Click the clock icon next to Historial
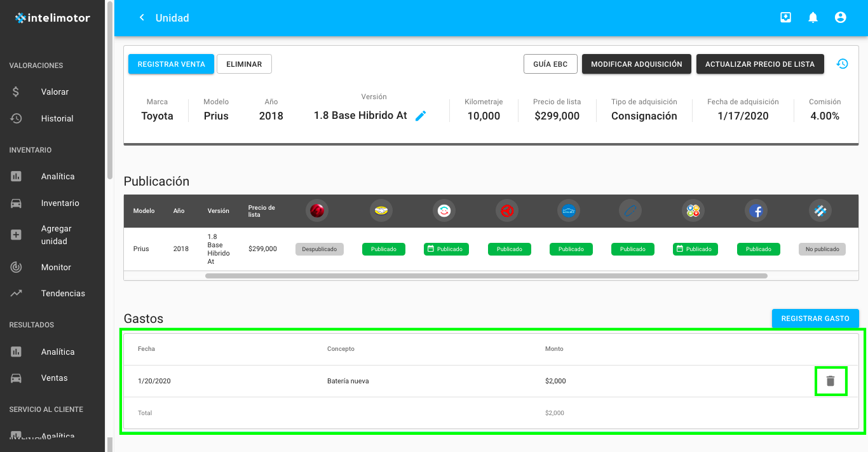The height and width of the screenshot is (452, 868). coord(16,118)
